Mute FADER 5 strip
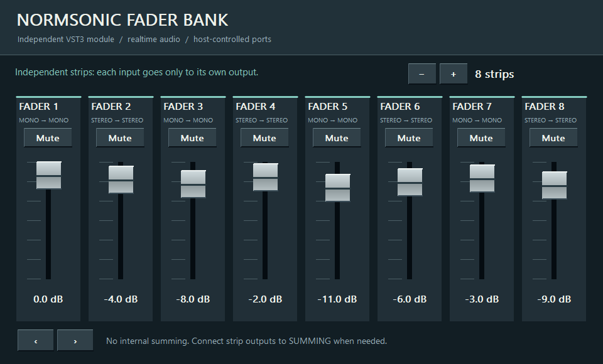 pyautogui.click(x=337, y=137)
